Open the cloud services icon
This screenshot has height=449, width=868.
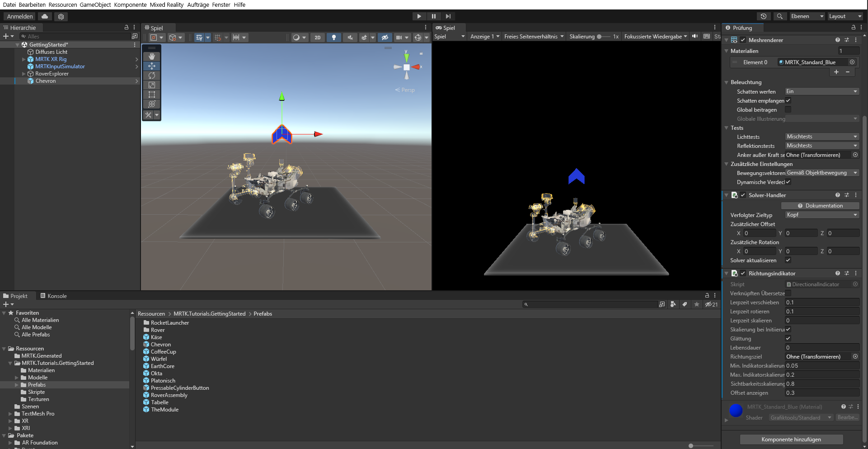coord(45,16)
